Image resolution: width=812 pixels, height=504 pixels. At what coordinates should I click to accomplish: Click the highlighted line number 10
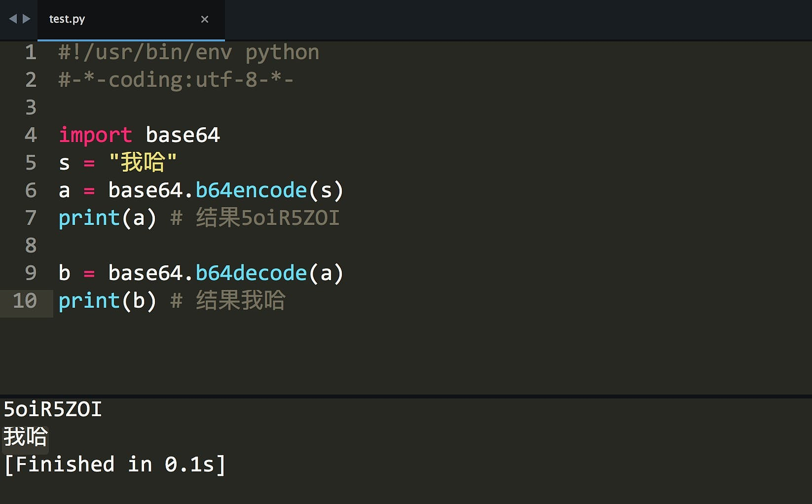click(25, 301)
